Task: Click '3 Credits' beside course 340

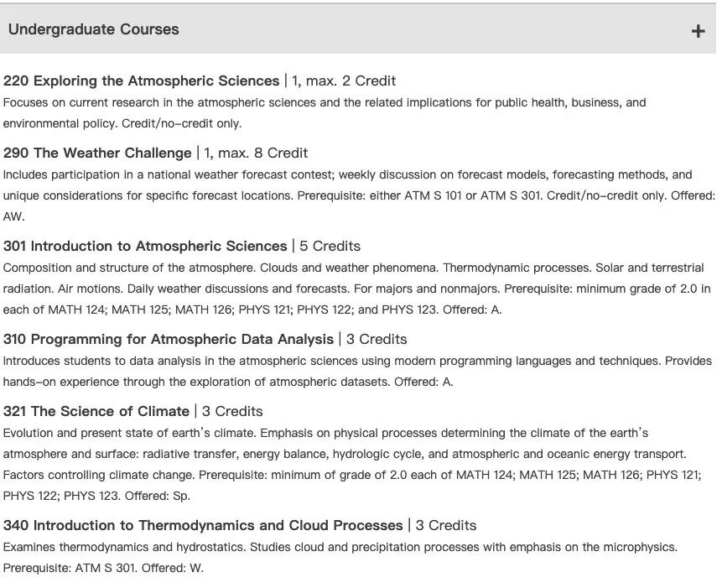Action: [446, 525]
